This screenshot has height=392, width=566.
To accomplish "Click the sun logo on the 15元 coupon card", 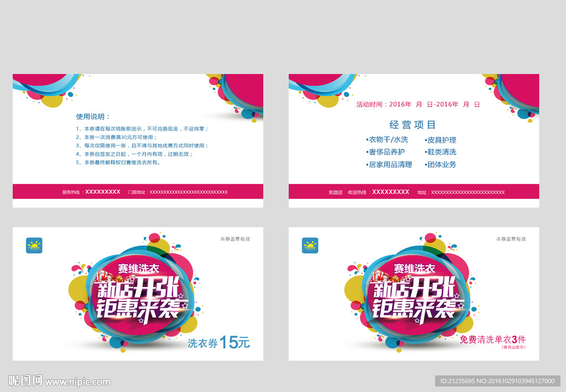I will coord(34,245).
